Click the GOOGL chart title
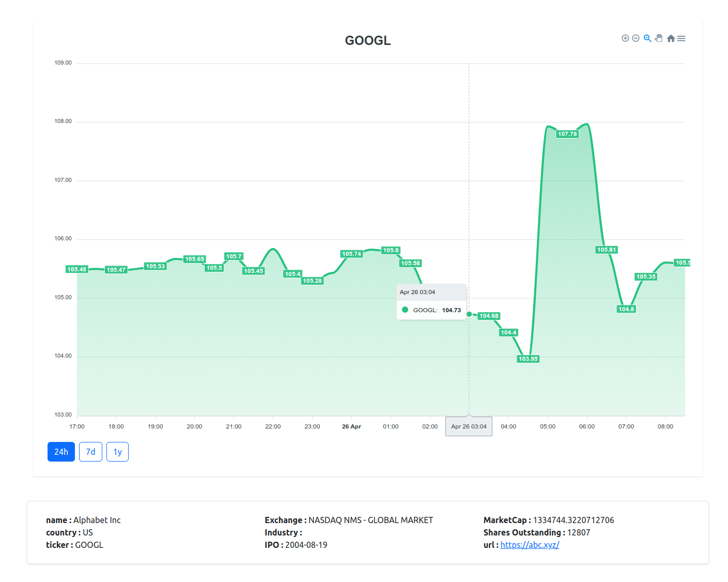The height and width of the screenshot is (582, 728). coord(368,40)
